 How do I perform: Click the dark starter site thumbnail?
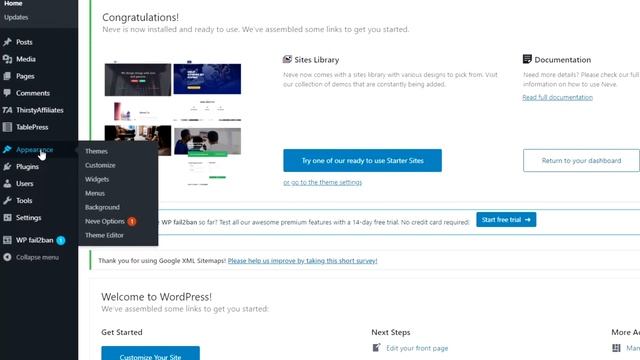pos(138,79)
